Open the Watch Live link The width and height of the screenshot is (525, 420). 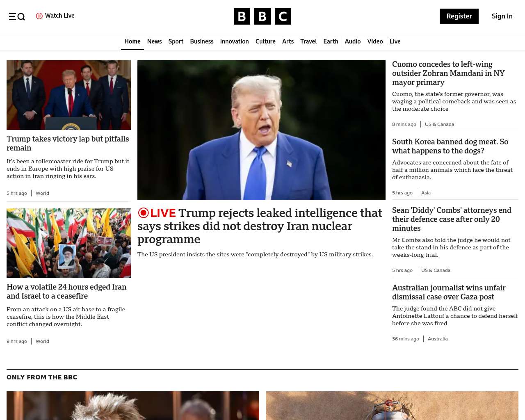tap(55, 16)
